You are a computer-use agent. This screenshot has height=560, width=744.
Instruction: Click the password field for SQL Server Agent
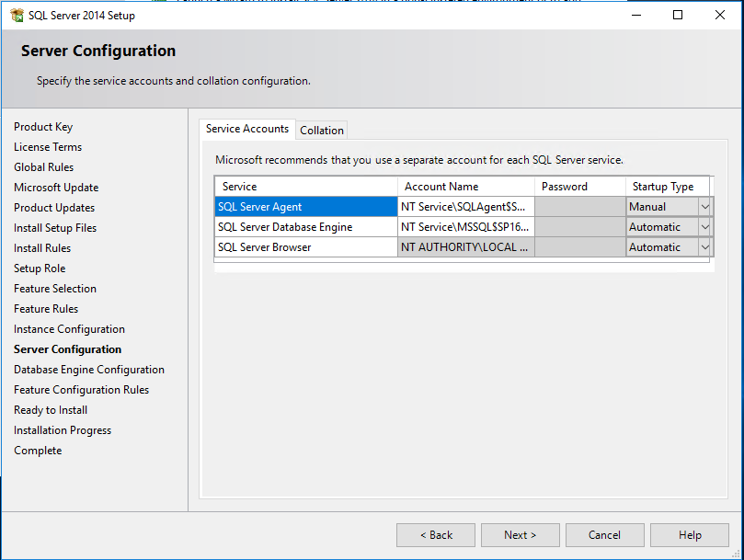pos(579,207)
